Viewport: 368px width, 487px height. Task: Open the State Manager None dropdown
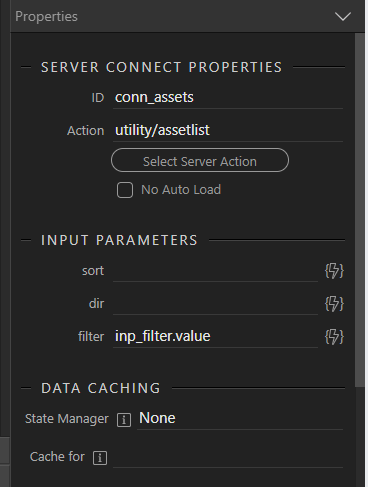[240, 418]
